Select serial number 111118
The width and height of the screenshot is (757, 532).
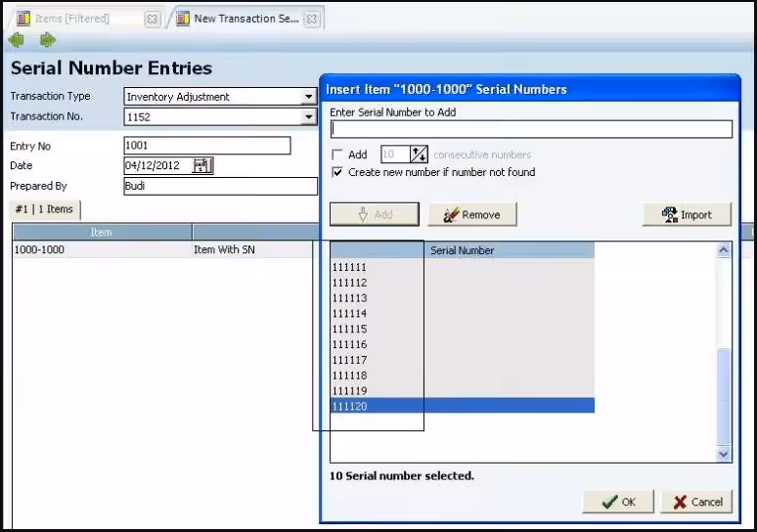pos(462,376)
